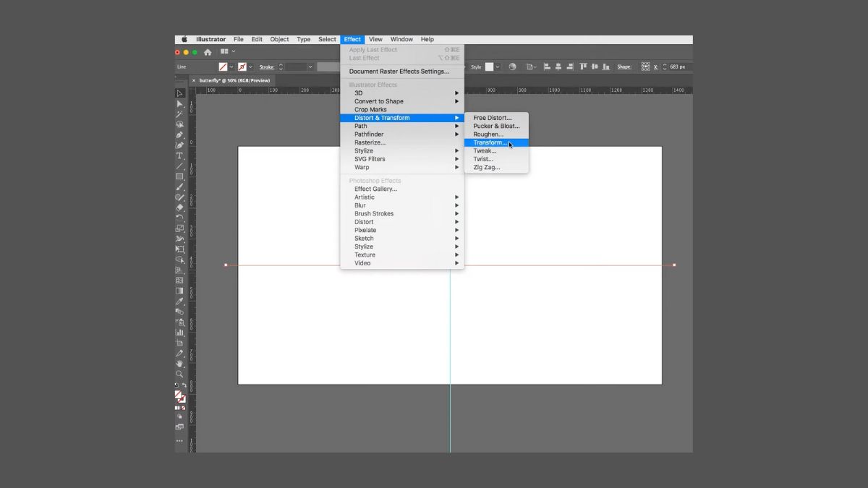Open the Apple menu
This screenshot has width=868, height=488.
184,40
